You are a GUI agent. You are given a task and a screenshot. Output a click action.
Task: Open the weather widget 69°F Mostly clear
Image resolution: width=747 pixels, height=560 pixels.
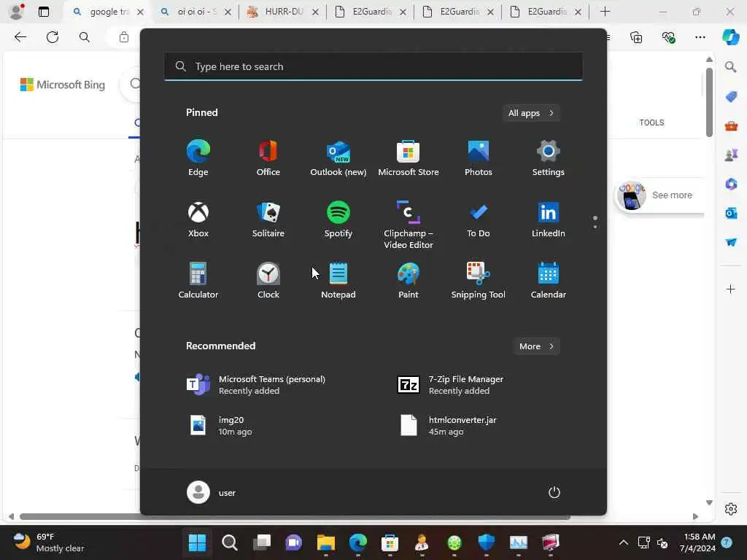coord(49,542)
